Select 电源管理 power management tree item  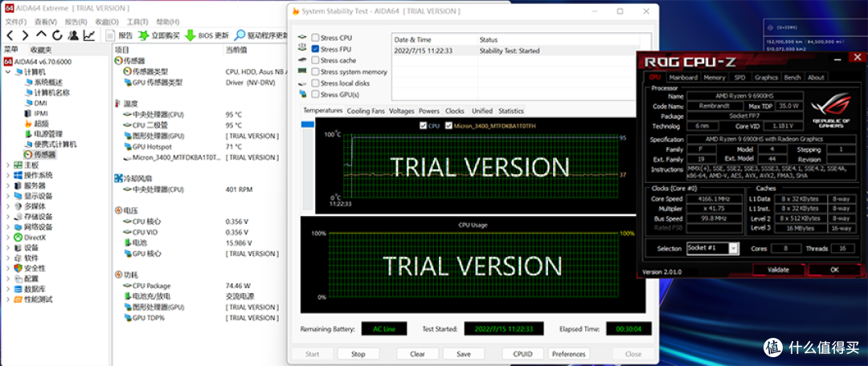click(x=43, y=134)
